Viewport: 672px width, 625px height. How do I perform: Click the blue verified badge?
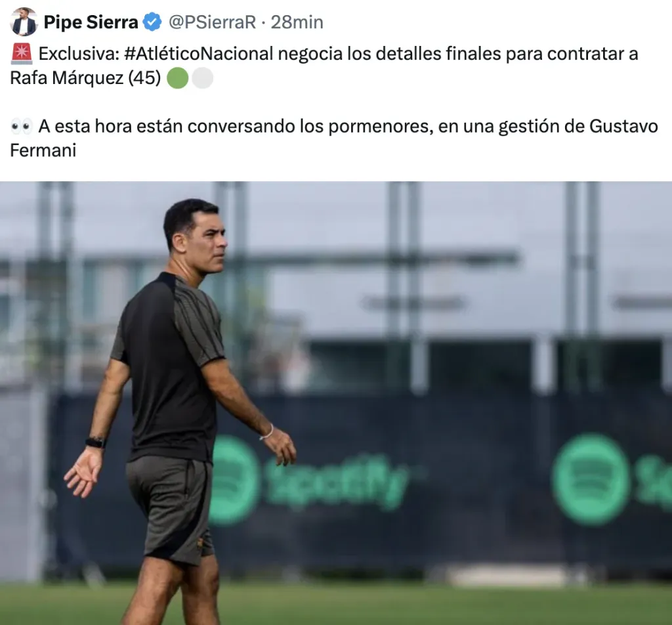(x=152, y=22)
